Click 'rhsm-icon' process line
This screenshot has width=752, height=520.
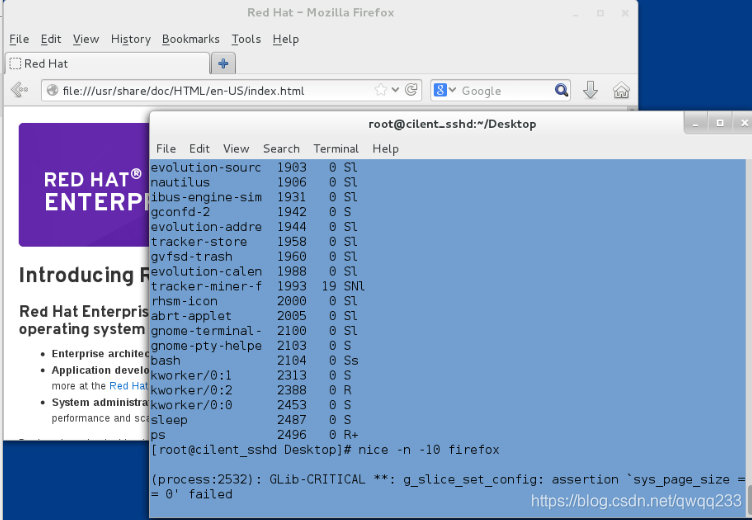coord(255,301)
